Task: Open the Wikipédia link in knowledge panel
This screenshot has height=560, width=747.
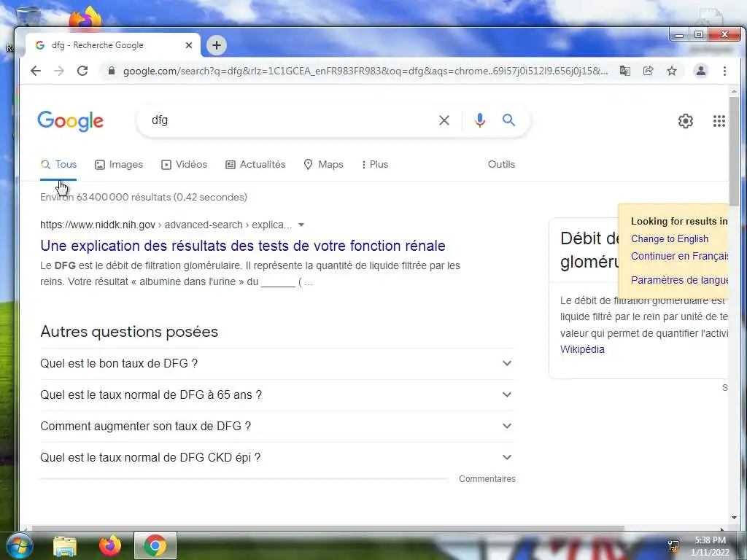Action: (x=582, y=349)
